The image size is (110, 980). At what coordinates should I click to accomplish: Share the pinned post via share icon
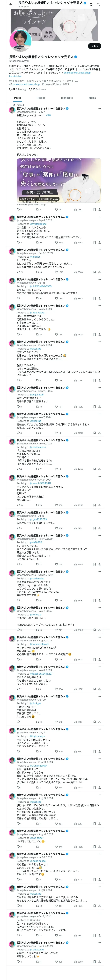coord(99,210)
